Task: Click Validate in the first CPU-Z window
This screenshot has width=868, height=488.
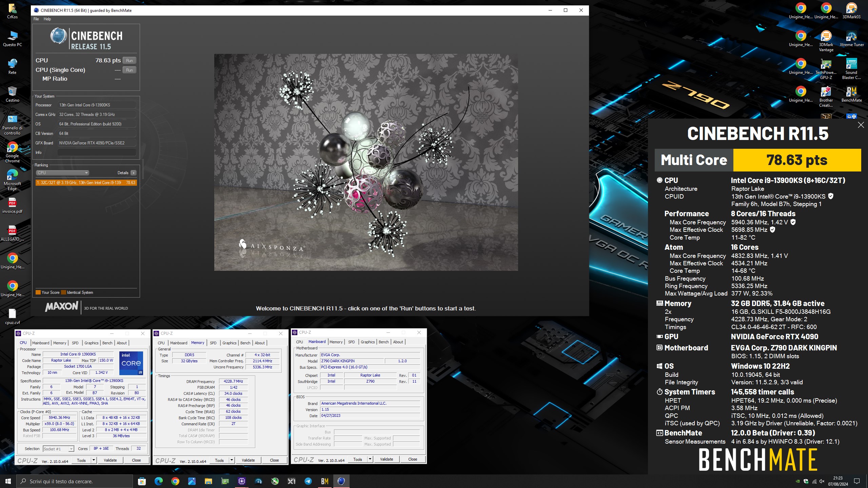Action: (x=110, y=460)
